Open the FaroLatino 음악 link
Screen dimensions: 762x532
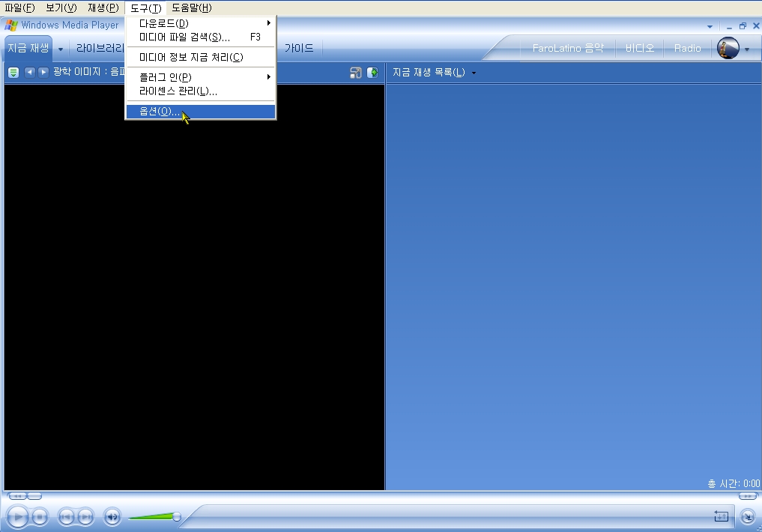568,48
